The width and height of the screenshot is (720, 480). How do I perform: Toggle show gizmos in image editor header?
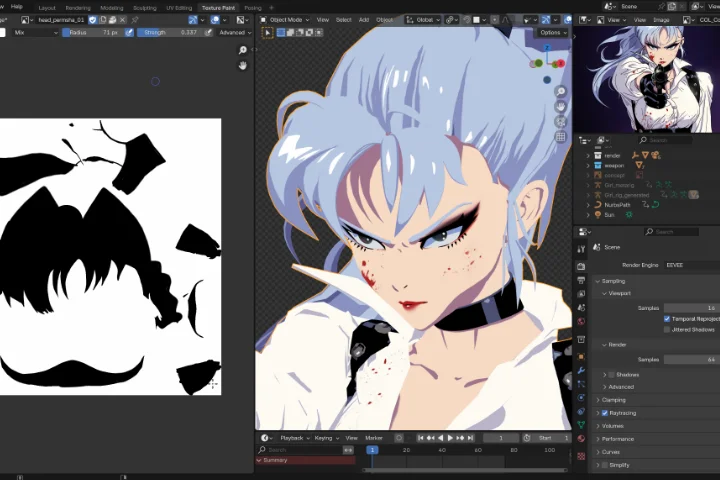tap(193, 20)
